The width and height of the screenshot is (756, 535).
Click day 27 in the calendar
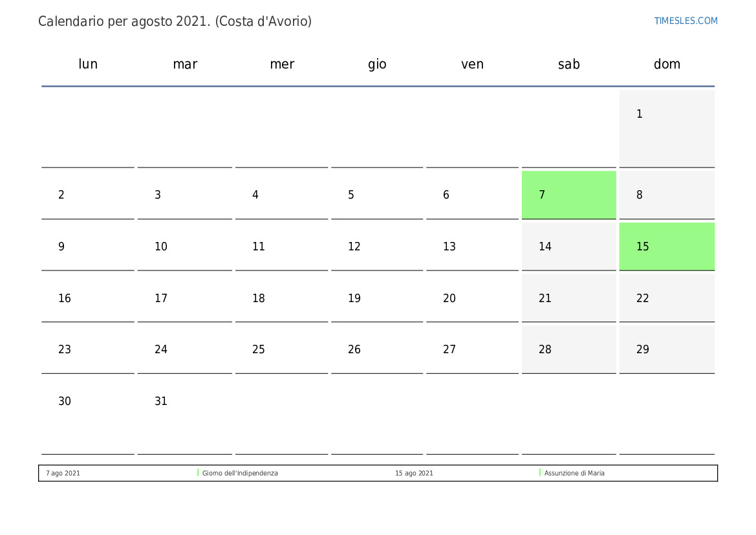[472, 350]
